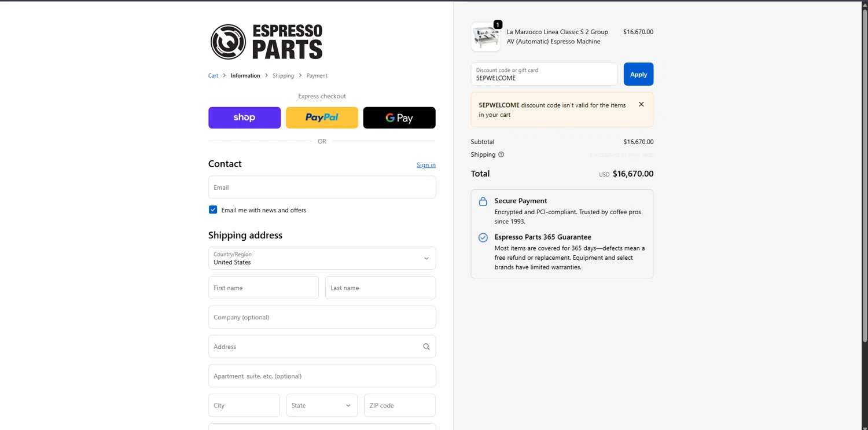The image size is (868, 430).
Task: Click the Subtotal label
Action: (483, 142)
